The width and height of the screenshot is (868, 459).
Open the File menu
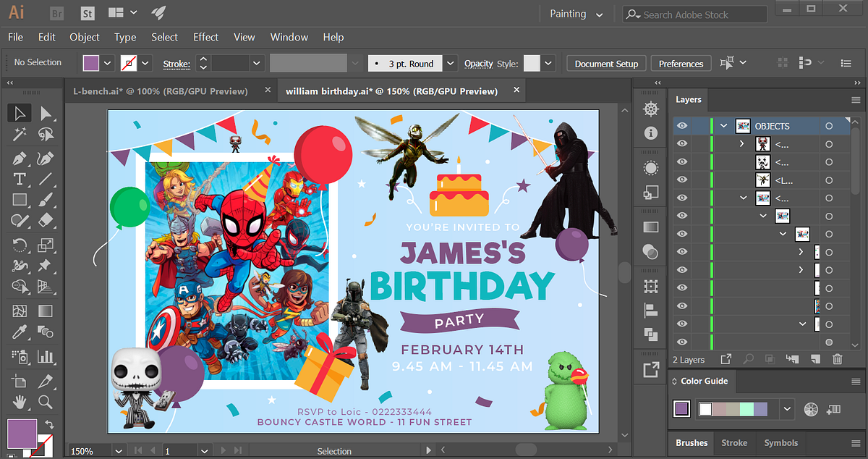click(15, 37)
